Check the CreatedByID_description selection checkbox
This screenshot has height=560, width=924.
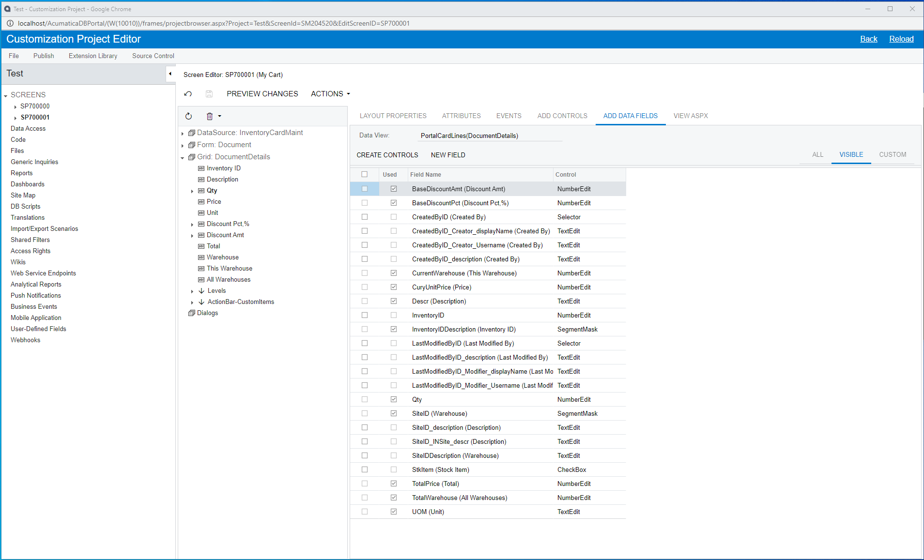coord(365,259)
